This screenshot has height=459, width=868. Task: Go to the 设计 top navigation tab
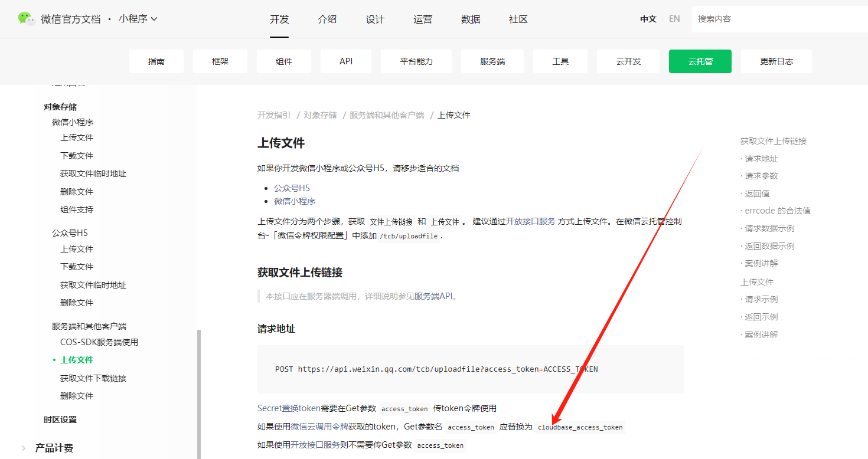[x=375, y=19]
